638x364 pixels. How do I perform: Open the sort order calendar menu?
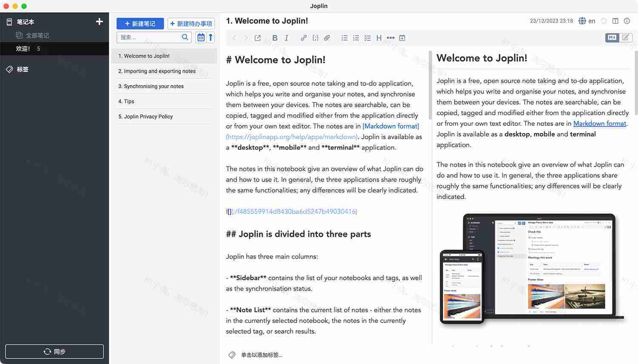(200, 37)
